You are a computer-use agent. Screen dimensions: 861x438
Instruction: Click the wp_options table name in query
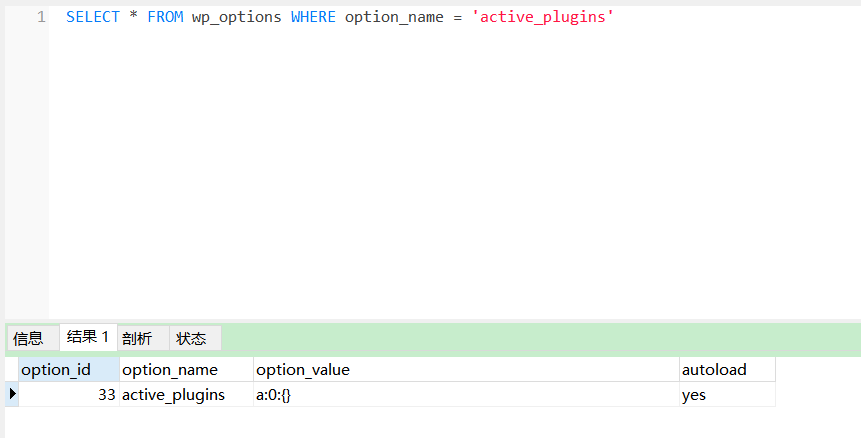coord(236,17)
